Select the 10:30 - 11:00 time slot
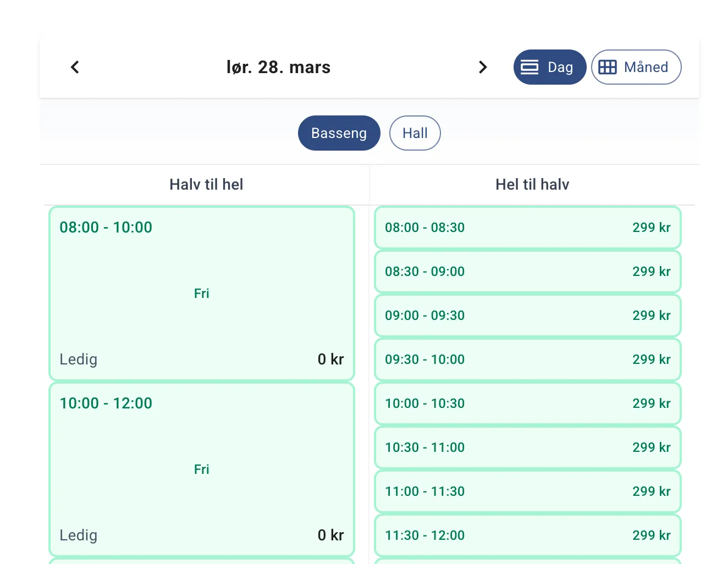Viewport: 728px width, 564px height. [527, 447]
